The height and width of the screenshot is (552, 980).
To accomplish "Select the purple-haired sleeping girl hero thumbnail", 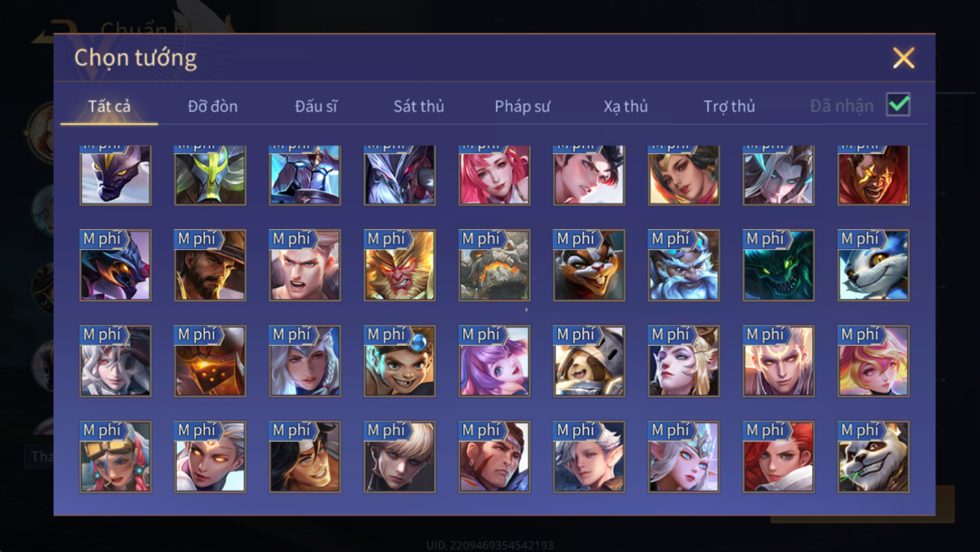I will (494, 361).
